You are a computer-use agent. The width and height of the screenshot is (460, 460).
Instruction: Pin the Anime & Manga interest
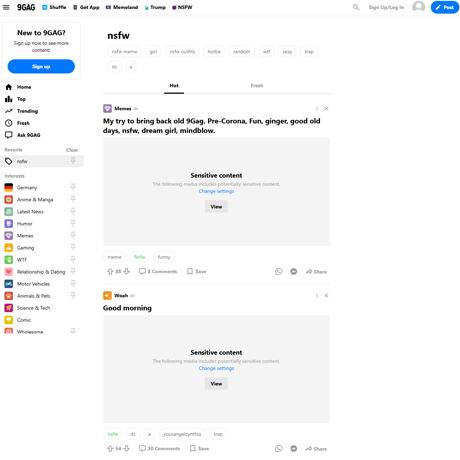[x=73, y=199]
